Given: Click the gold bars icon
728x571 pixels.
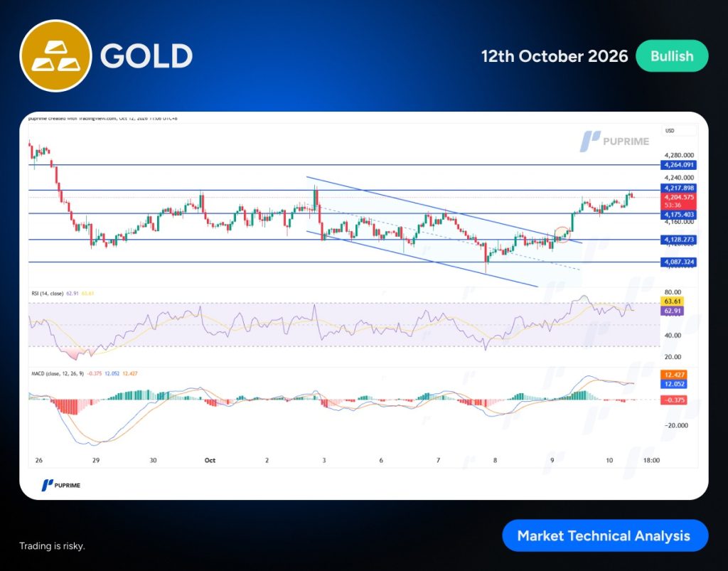Looking at the screenshot, I should click(55, 55).
